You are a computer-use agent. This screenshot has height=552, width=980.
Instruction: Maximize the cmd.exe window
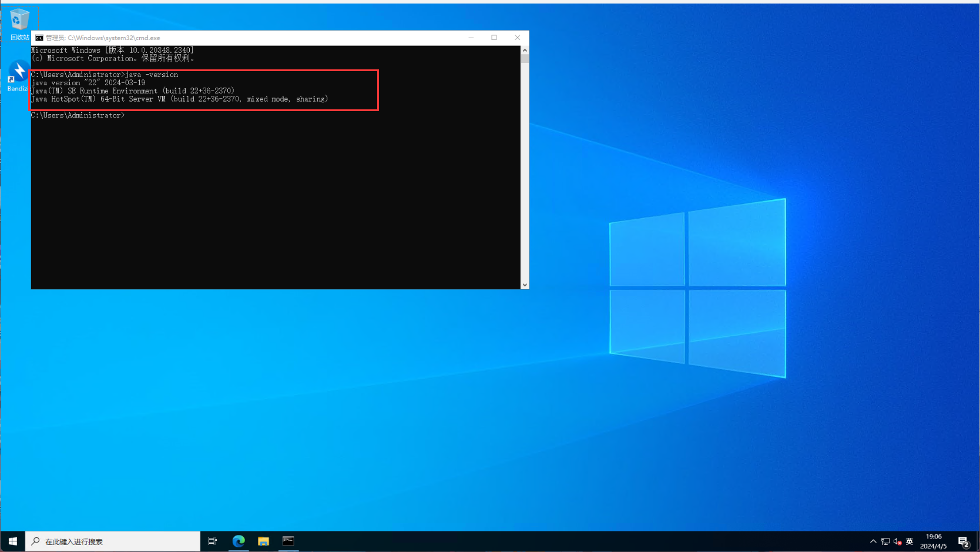[x=494, y=38]
